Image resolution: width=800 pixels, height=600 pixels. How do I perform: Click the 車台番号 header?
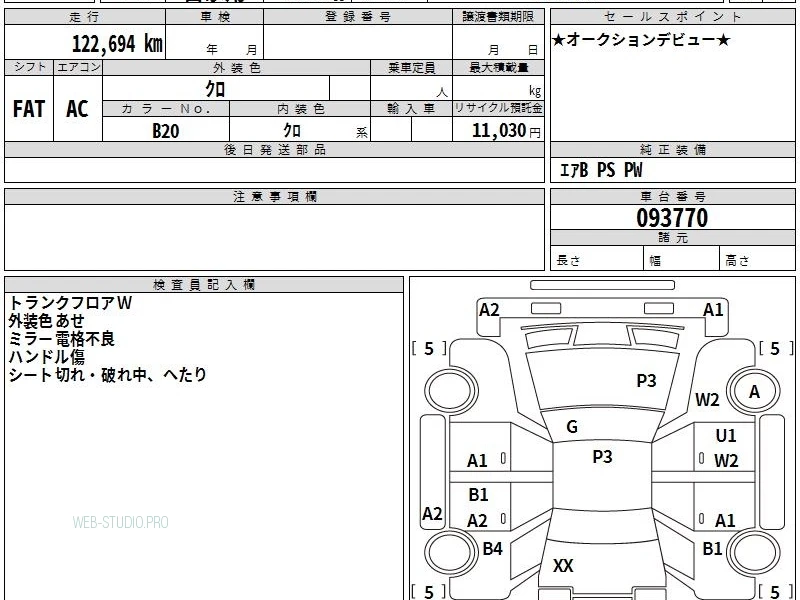672,196
